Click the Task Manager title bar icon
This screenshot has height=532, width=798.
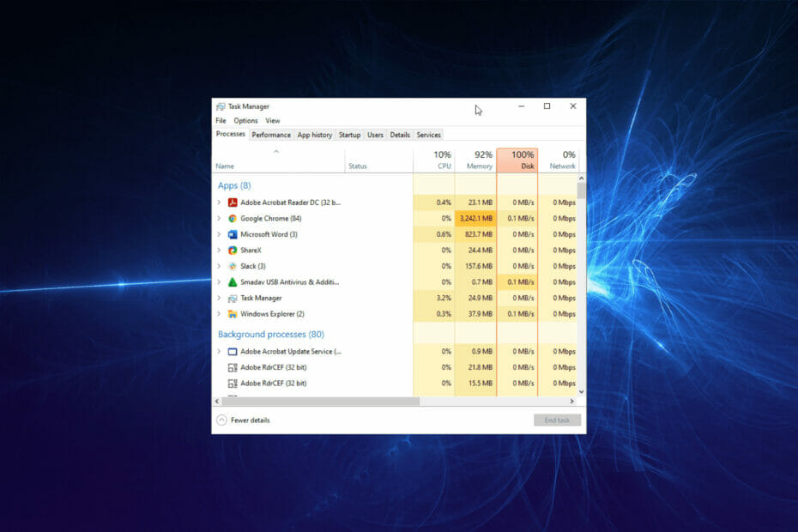click(221, 106)
